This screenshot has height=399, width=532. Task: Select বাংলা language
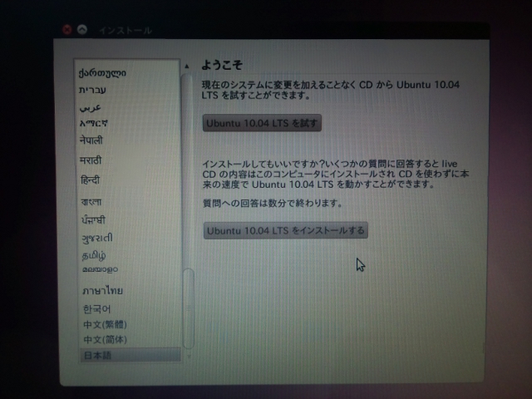(x=91, y=202)
